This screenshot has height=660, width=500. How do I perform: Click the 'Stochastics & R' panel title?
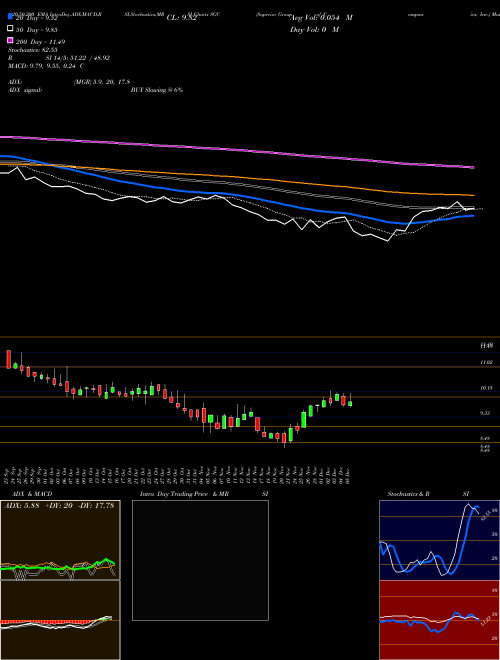[408, 494]
